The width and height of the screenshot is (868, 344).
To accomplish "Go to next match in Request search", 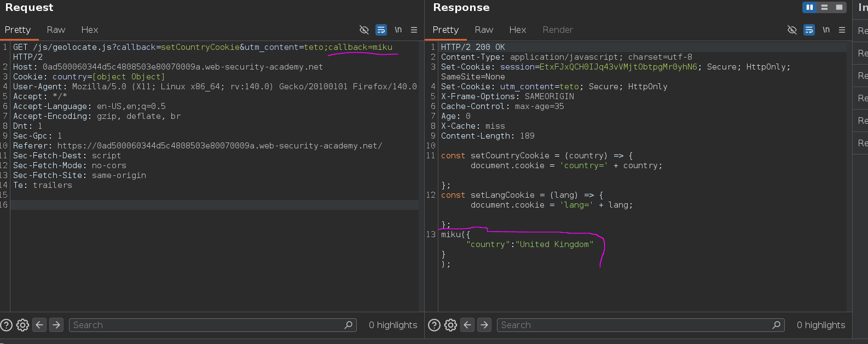I will click(x=56, y=325).
